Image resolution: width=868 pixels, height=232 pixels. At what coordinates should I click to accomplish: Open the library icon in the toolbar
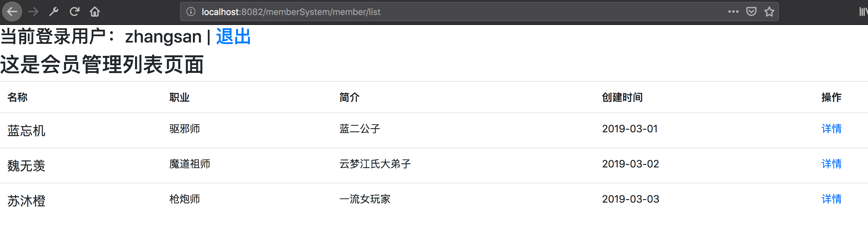coord(863,12)
